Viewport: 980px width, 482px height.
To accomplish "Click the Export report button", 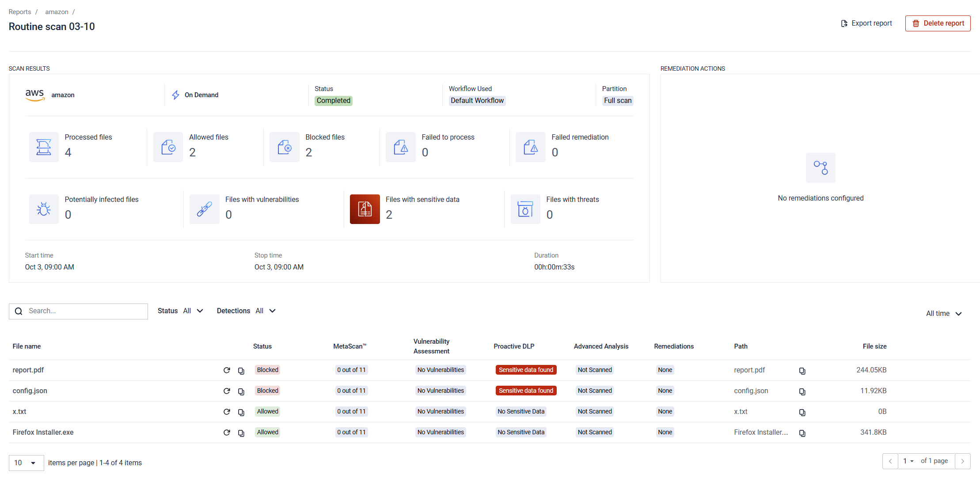I will (866, 23).
